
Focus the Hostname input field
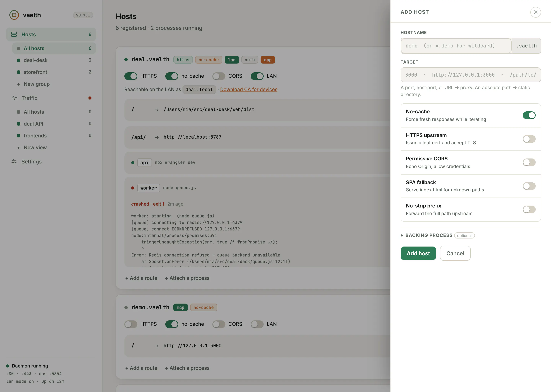point(456,46)
